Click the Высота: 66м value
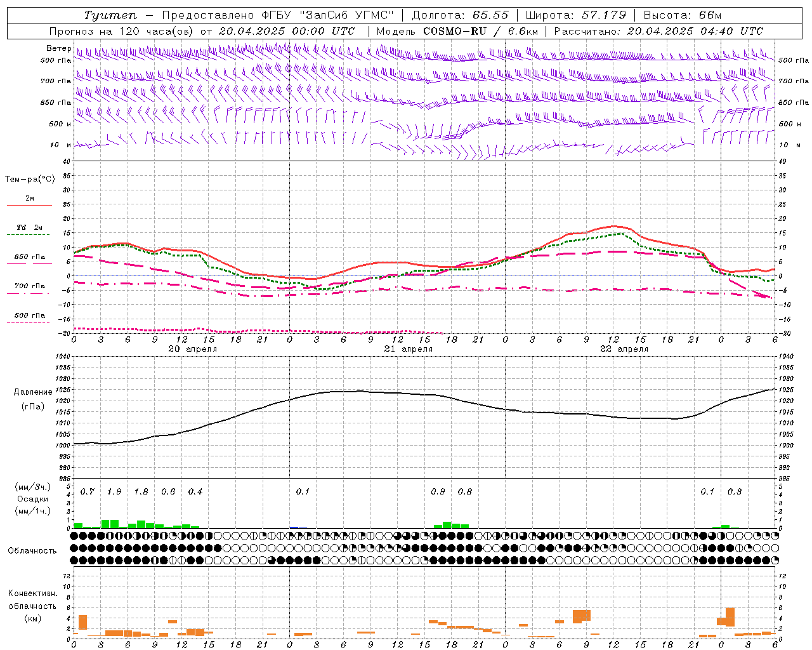This screenshot has width=812, height=650. (683, 15)
